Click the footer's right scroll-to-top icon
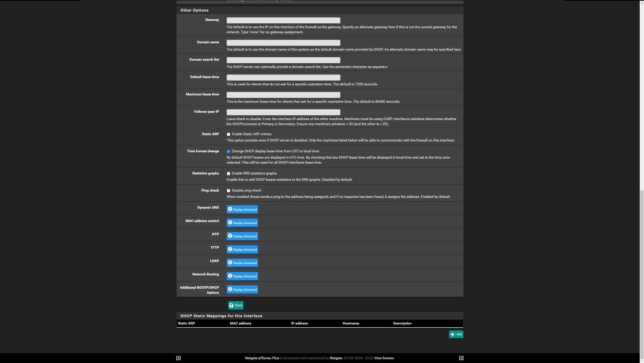 (x=461, y=358)
